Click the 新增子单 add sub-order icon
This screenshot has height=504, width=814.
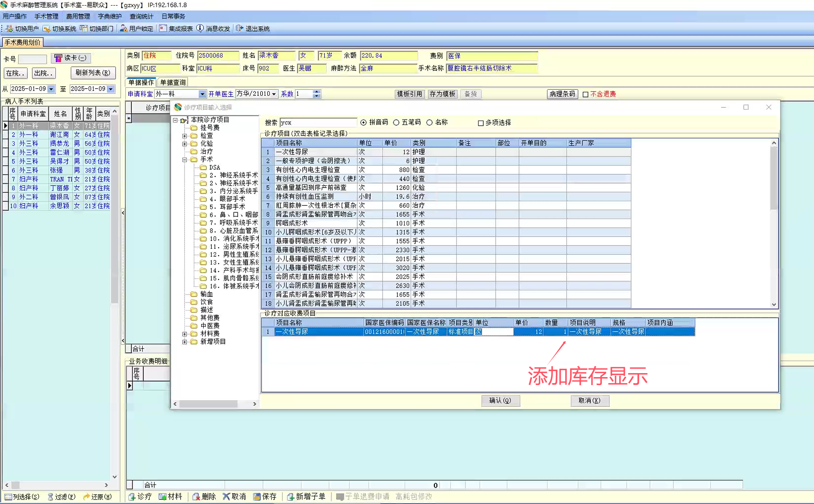tap(290, 497)
